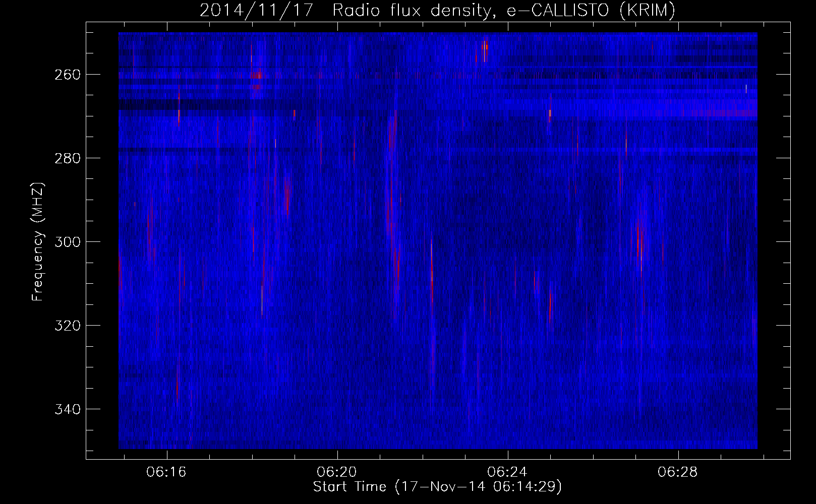
Task: Click the 260 frequency tick label
Action: click(68, 75)
